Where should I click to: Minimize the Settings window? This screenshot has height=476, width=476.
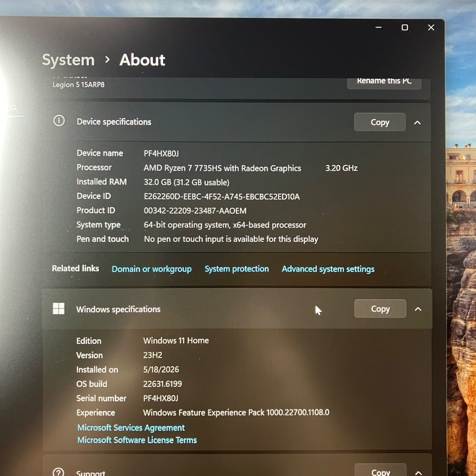(x=379, y=28)
